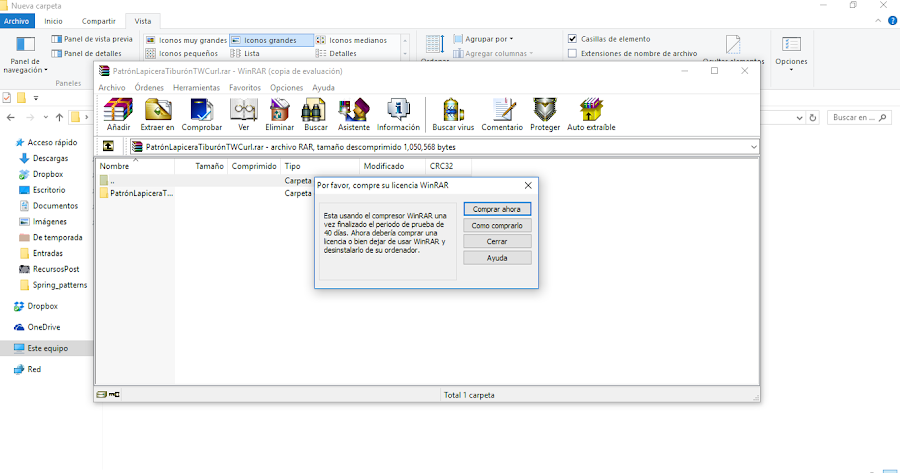Open the Ver viewer icon
The width and height of the screenshot is (900, 473).
pos(243,114)
